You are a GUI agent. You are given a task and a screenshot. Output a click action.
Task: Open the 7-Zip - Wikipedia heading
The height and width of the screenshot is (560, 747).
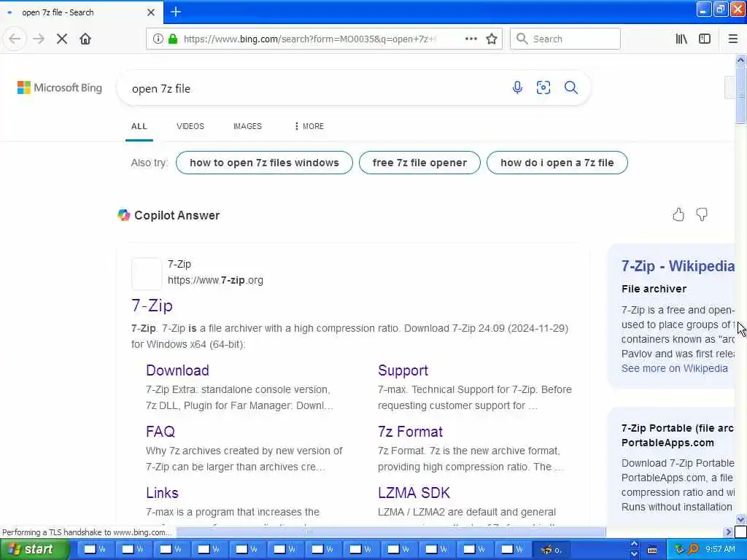[678, 265]
